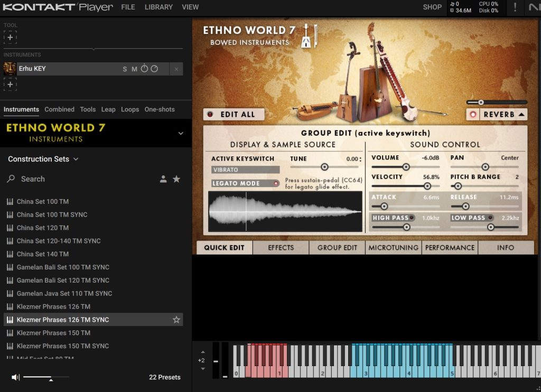This screenshot has height=392, width=541.
Task: Open the Reverb arrow menu
Action: 521,114
